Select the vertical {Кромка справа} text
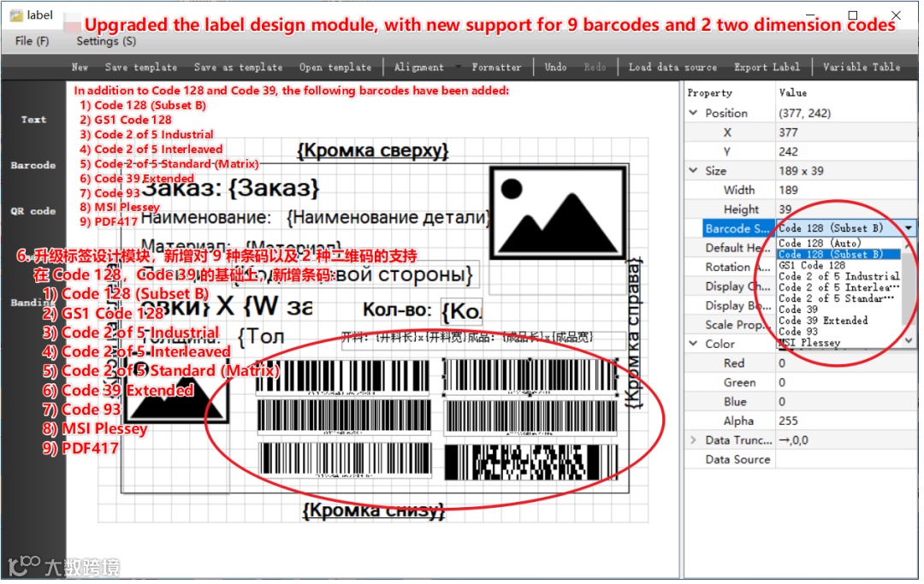The height and width of the screenshot is (584, 924). pyautogui.click(x=633, y=333)
